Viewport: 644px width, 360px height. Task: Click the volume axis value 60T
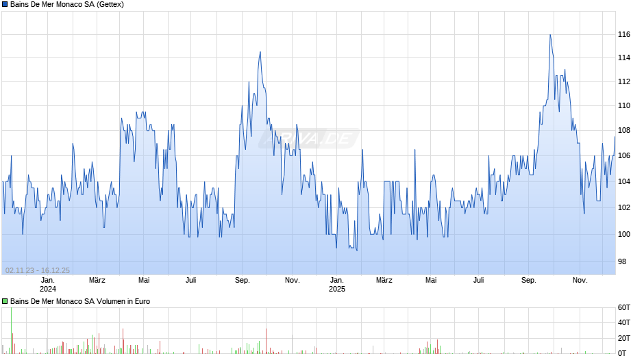(624, 307)
